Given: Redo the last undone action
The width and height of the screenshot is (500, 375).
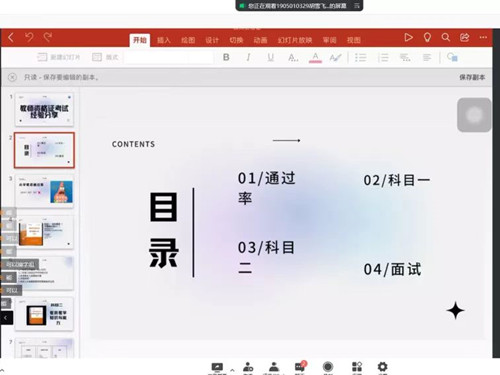Looking at the screenshot, I should click(x=48, y=37).
